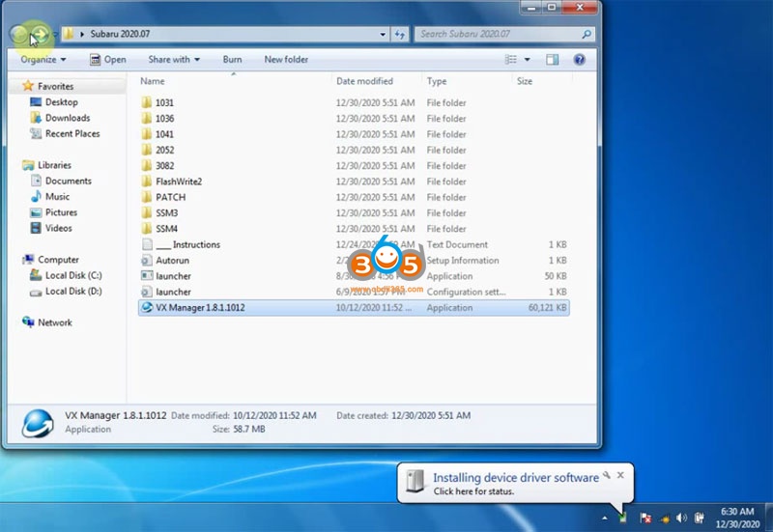
Task: Select the Autorun setup information icon
Action: coord(147,260)
